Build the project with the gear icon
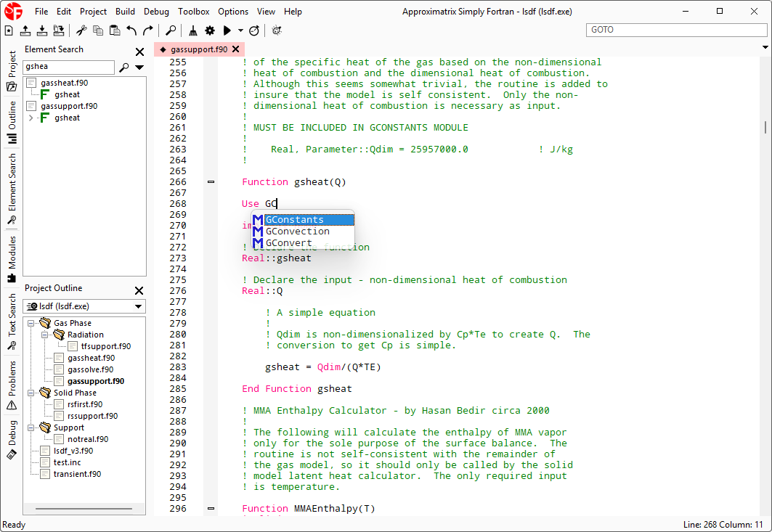 click(210, 30)
